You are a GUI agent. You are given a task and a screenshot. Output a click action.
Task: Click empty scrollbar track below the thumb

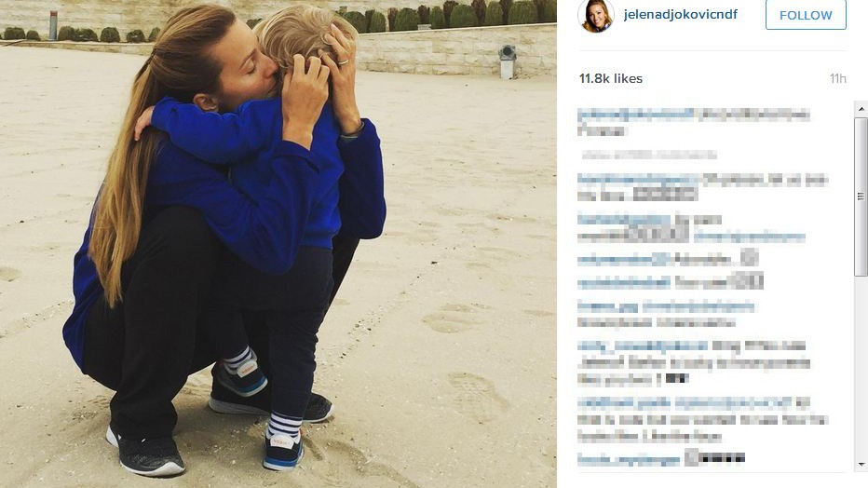pyautogui.click(x=861, y=365)
